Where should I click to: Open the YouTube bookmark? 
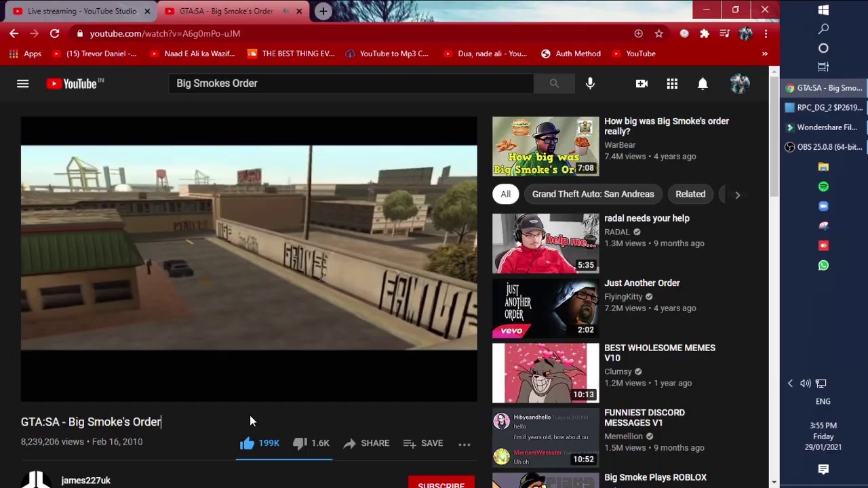(x=634, y=54)
